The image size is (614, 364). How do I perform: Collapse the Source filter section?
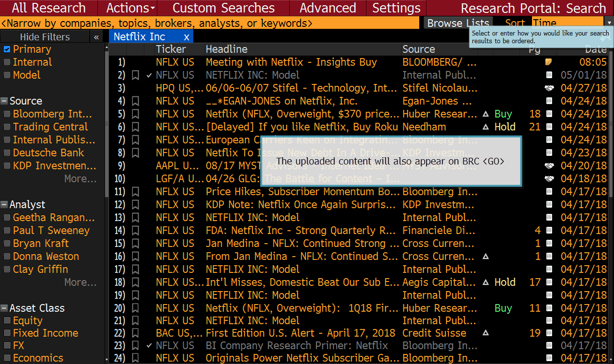tap(4, 101)
